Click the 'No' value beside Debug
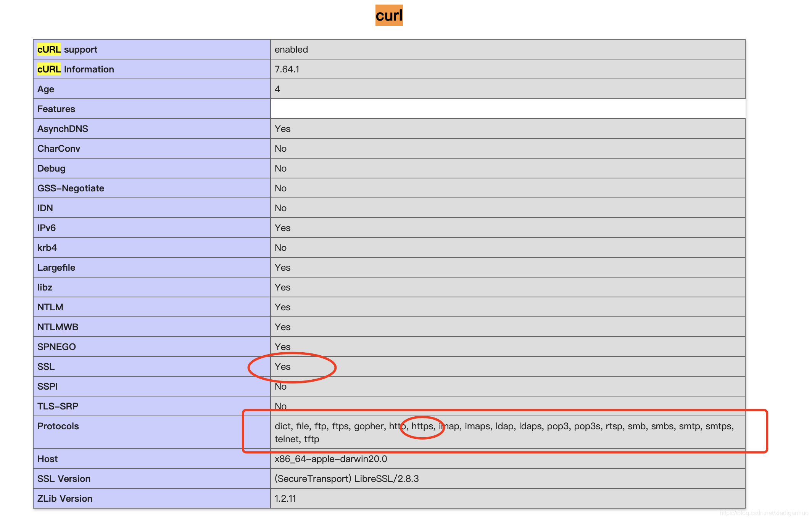This screenshot has height=520, width=812. click(280, 169)
